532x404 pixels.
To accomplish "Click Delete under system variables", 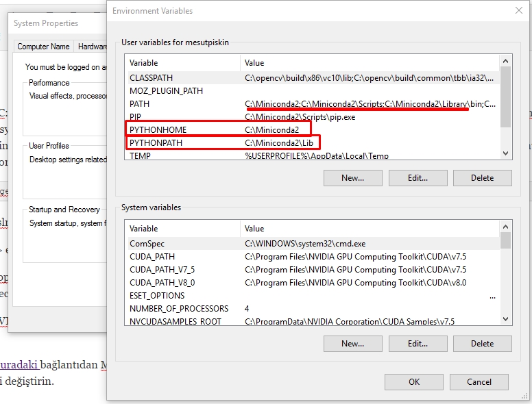I will (482, 344).
